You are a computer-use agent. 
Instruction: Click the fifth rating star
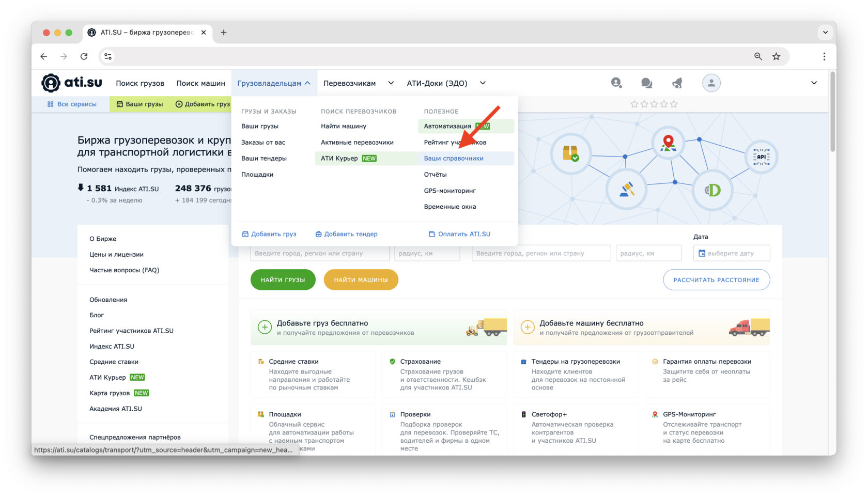674,104
